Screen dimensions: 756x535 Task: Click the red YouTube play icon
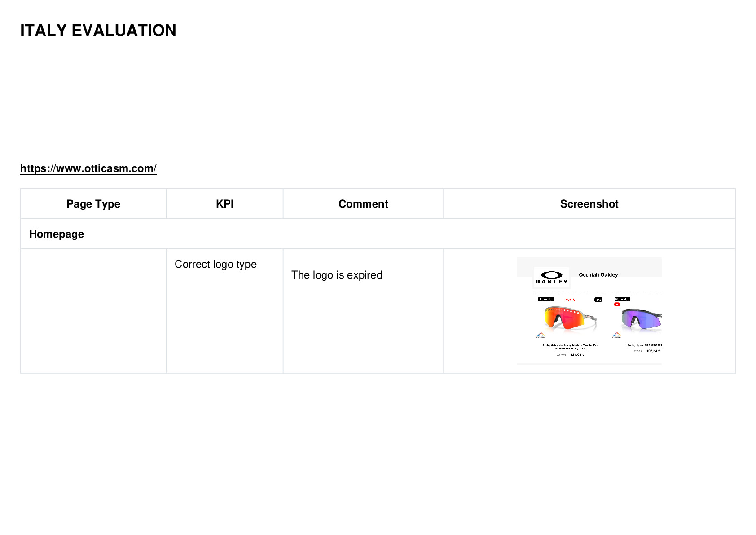tap(617, 305)
